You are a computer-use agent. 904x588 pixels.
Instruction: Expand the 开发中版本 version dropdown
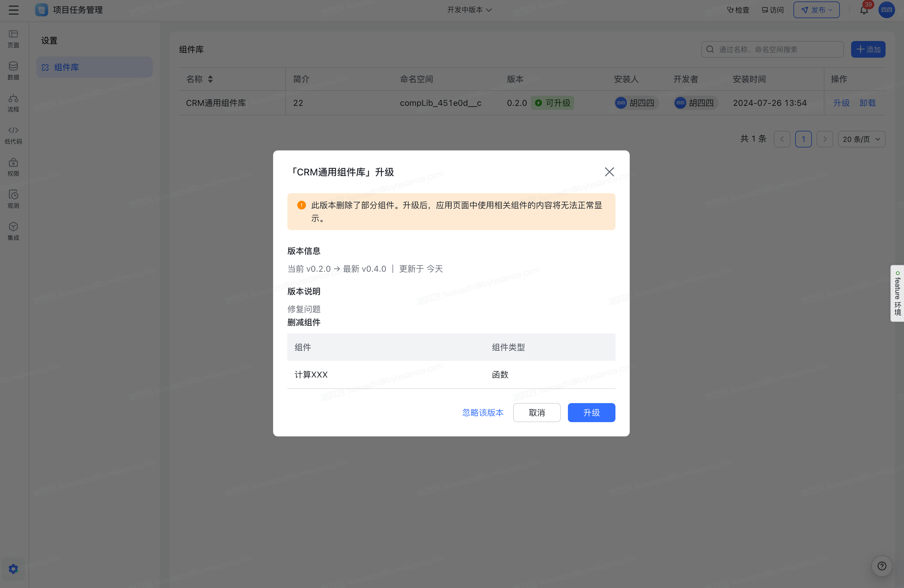tap(469, 10)
